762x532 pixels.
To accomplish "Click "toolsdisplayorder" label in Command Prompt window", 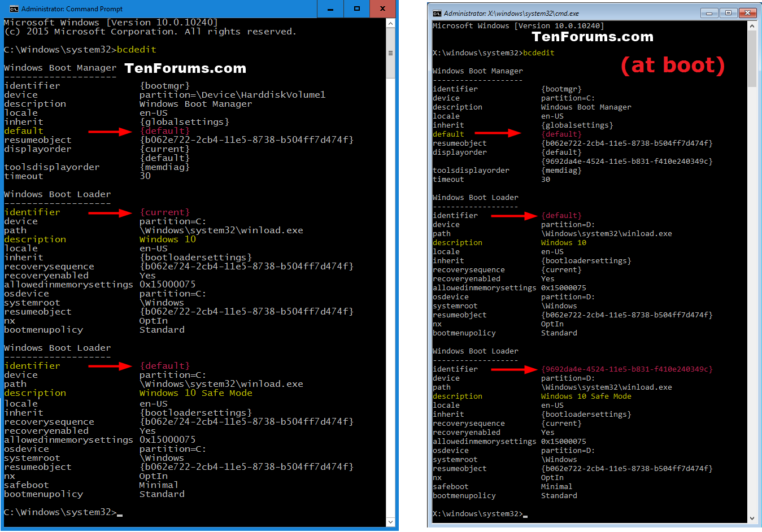I will 52,167.
